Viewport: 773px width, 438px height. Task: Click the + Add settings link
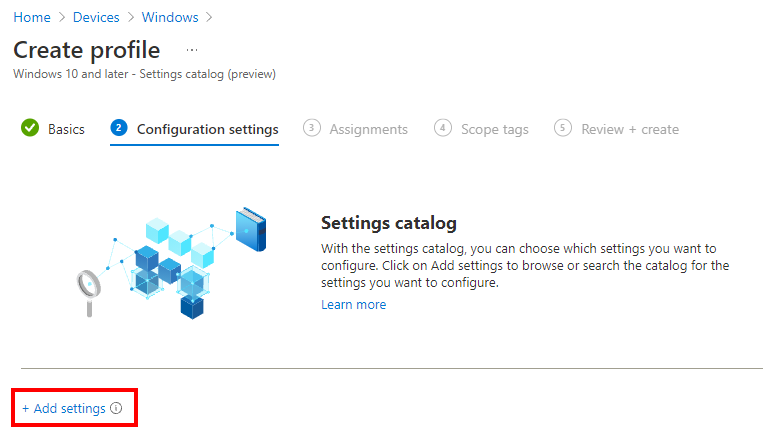pos(64,408)
